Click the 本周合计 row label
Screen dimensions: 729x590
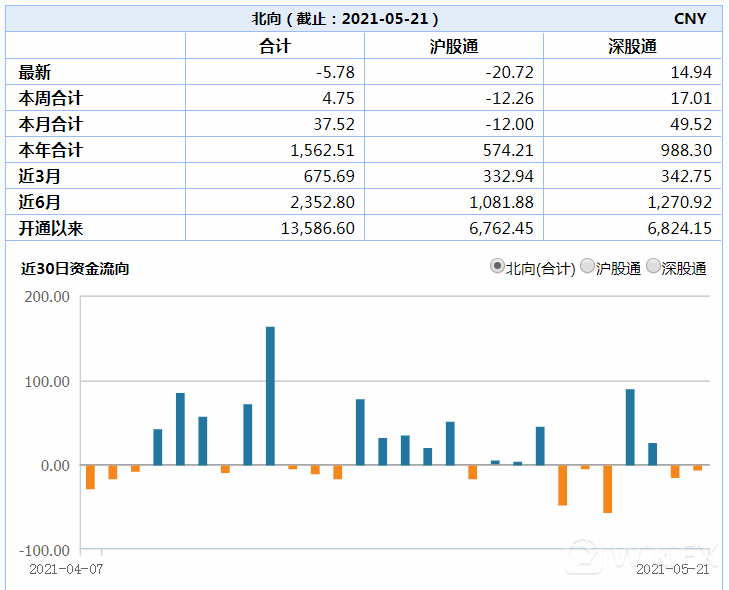pos(50,98)
